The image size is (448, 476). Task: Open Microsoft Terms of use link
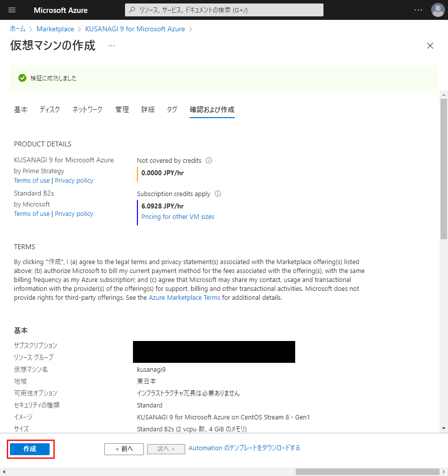32,214
